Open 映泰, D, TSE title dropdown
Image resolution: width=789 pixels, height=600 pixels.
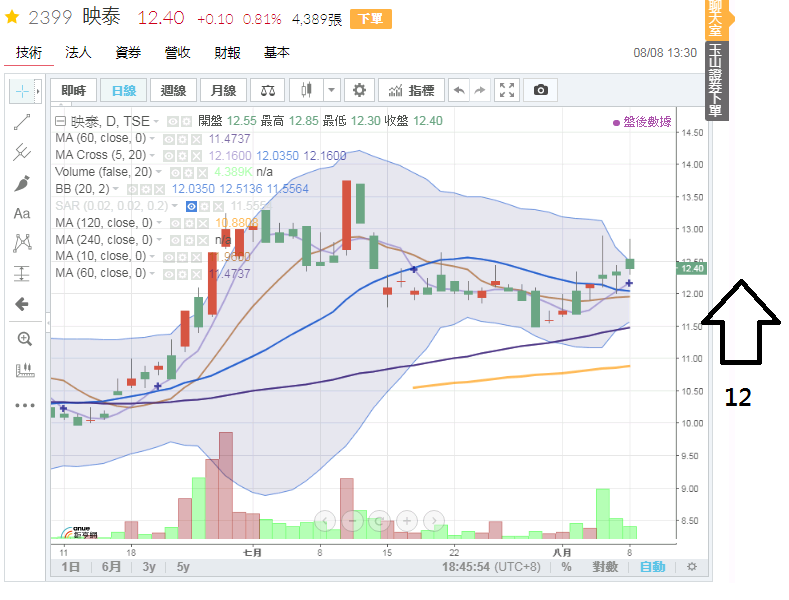(156, 121)
